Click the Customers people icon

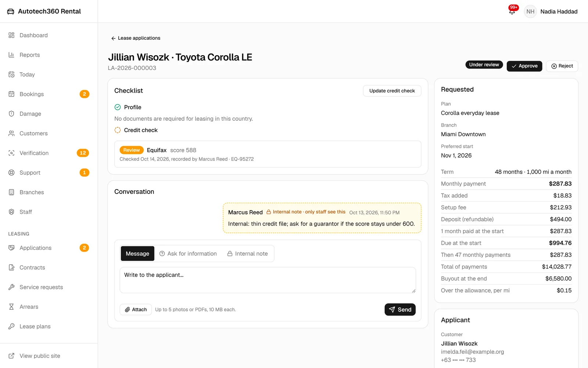click(x=11, y=133)
